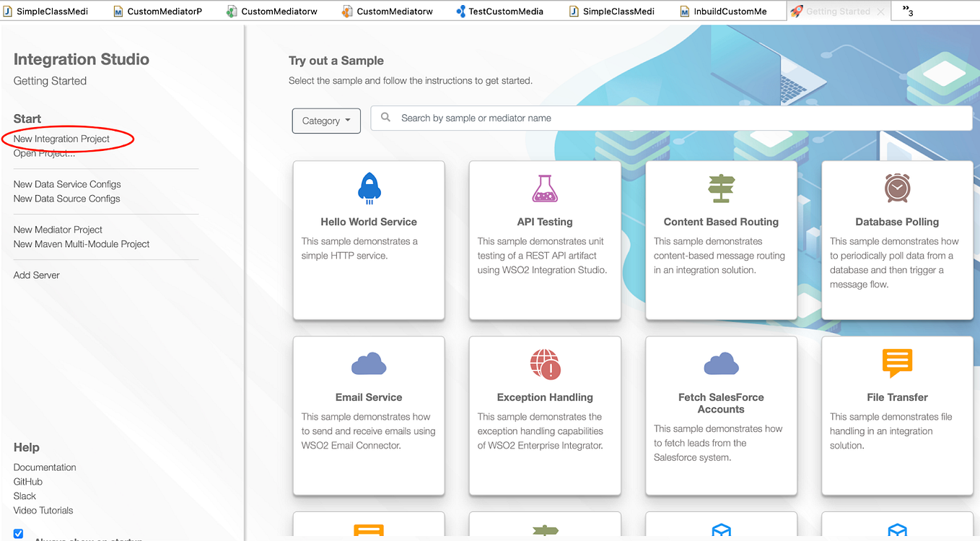This screenshot has width=980, height=541.
Task: Click the API Testing flask icon
Action: pyautogui.click(x=545, y=188)
